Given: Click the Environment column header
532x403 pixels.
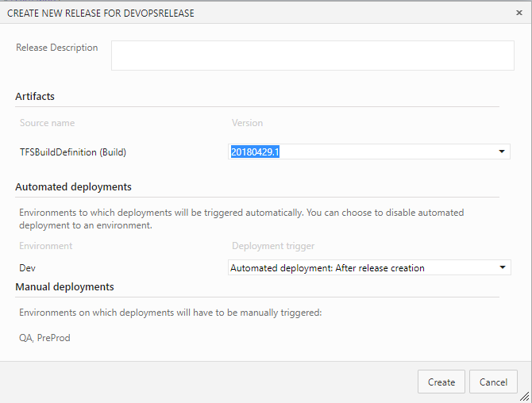Looking at the screenshot, I should tap(46, 246).
